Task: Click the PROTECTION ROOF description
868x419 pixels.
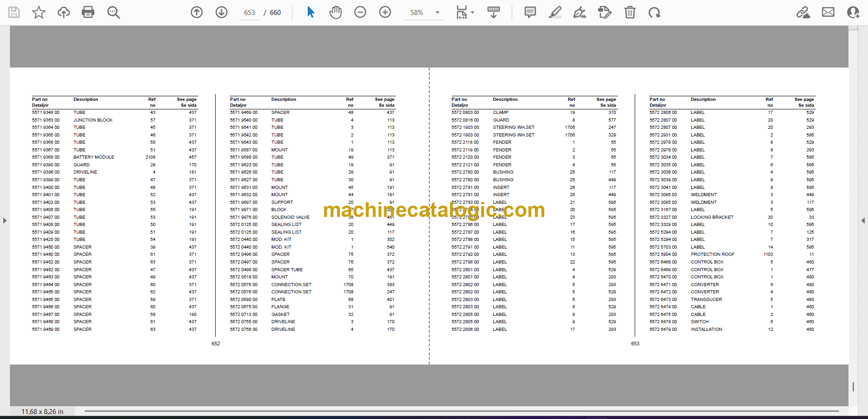Action: click(712, 254)
